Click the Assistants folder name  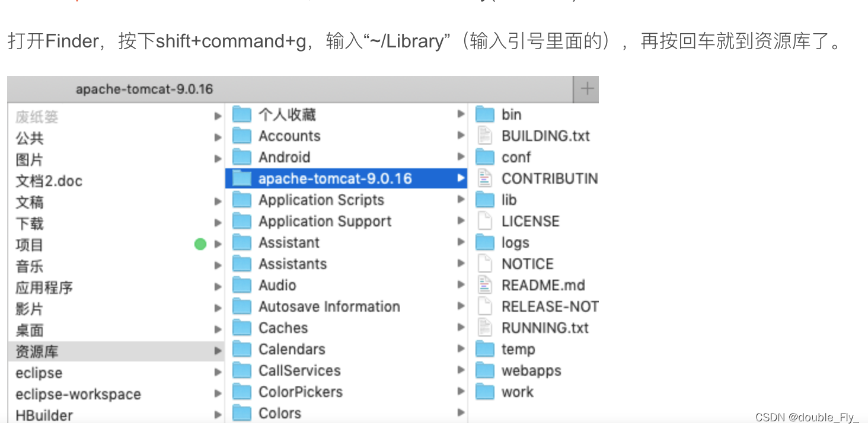coord(292,264)
